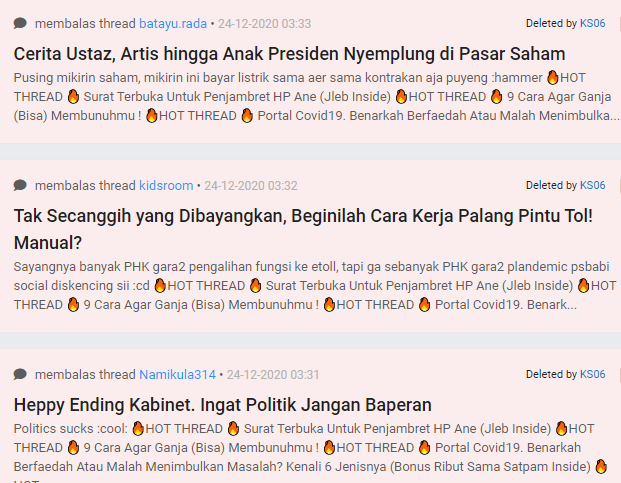Click the speech bubble icon beside kidsroom reply
The height and width of the screenshot is (483, 621).
tap(20, 185)
